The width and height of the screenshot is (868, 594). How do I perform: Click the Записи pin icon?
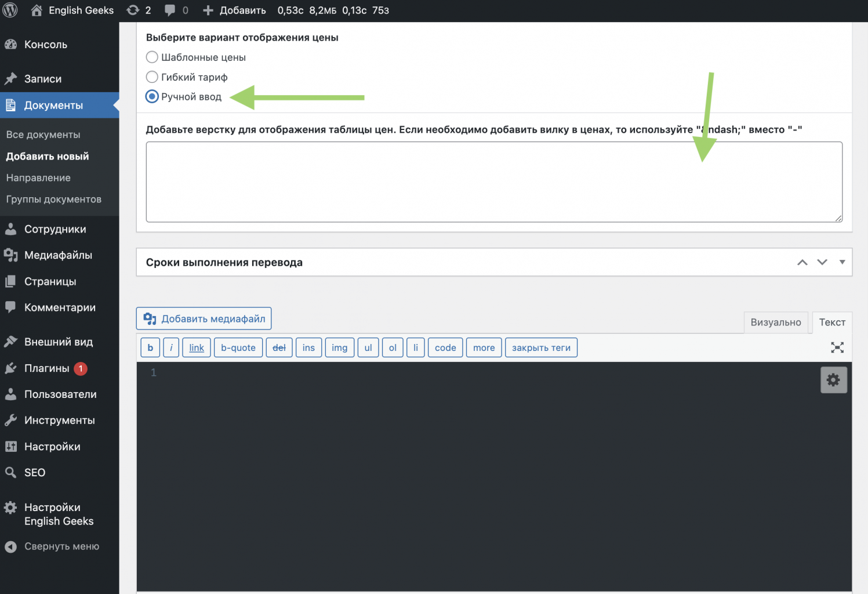(10, 79)
